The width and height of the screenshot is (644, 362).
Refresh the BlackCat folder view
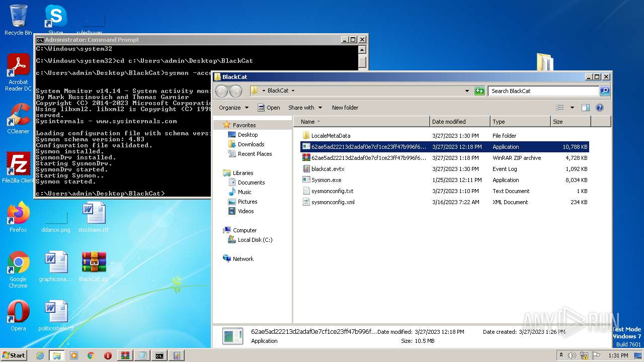[479, 91]
